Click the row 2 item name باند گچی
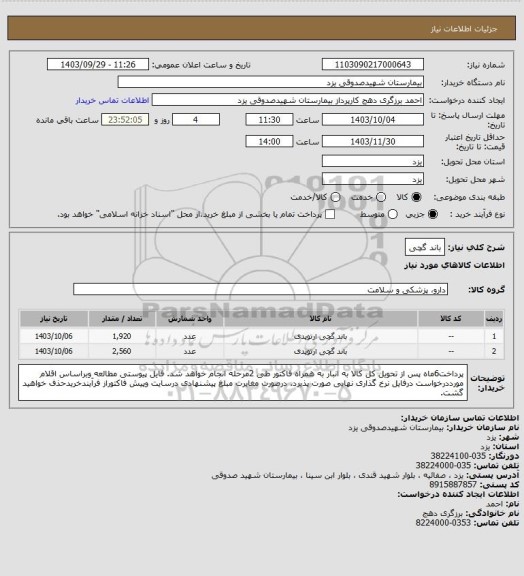 pyautogui.click(x=320, y=351)
